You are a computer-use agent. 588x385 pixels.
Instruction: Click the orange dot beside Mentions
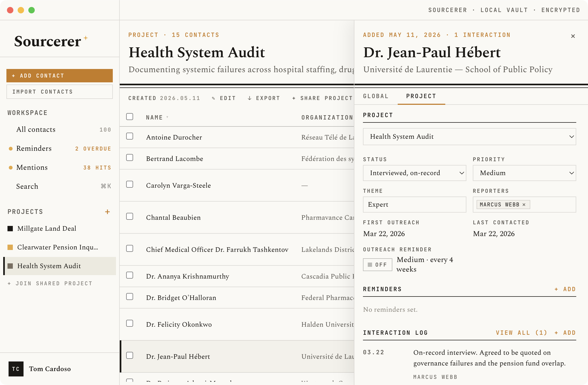point(11,168)
